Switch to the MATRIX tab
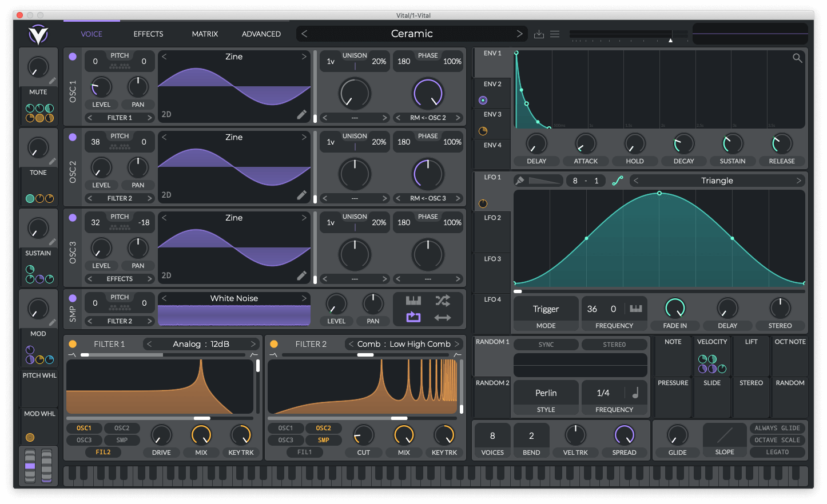827x504 pixels. [x=205, y=34]
